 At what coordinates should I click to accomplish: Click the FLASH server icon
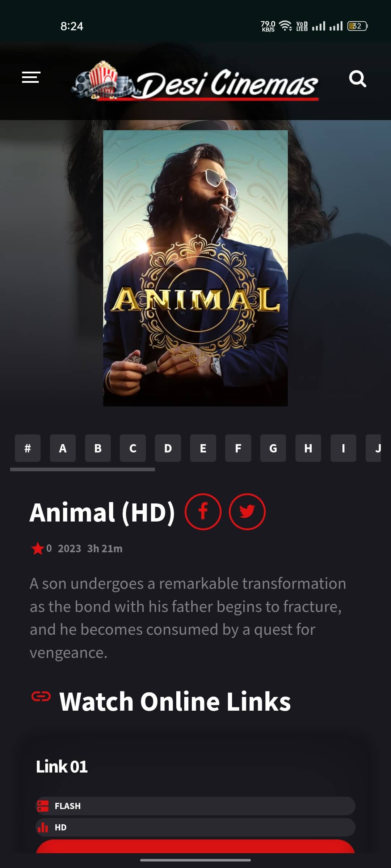(x=43, y=806)
